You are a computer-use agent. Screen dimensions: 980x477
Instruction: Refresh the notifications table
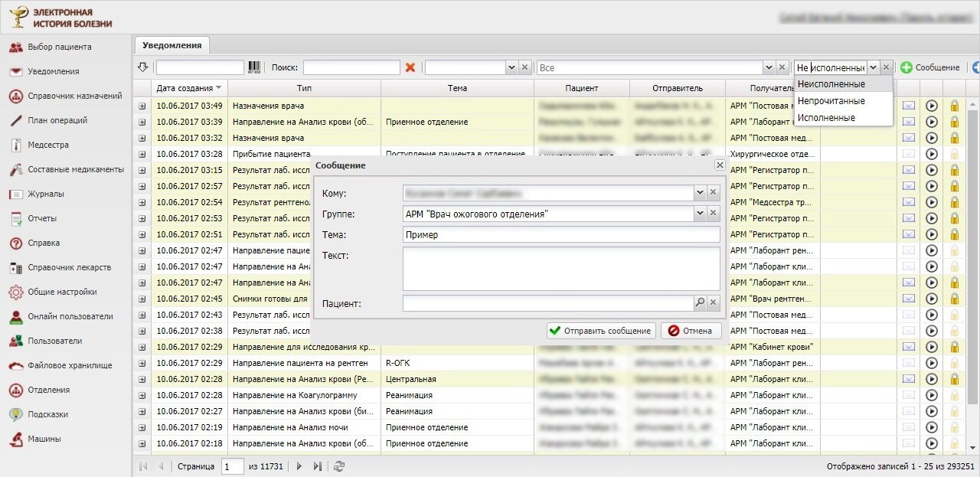pos(340,466)
